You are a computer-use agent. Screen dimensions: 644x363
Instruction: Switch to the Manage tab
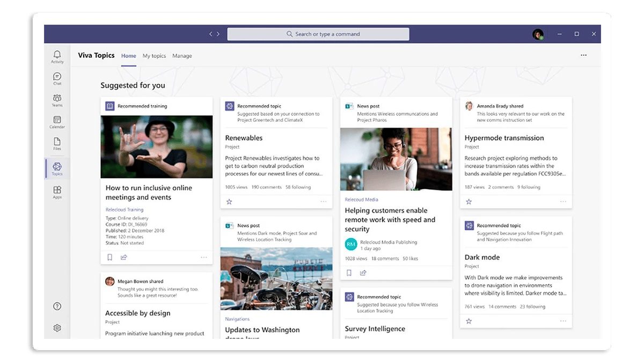(182, 56)
